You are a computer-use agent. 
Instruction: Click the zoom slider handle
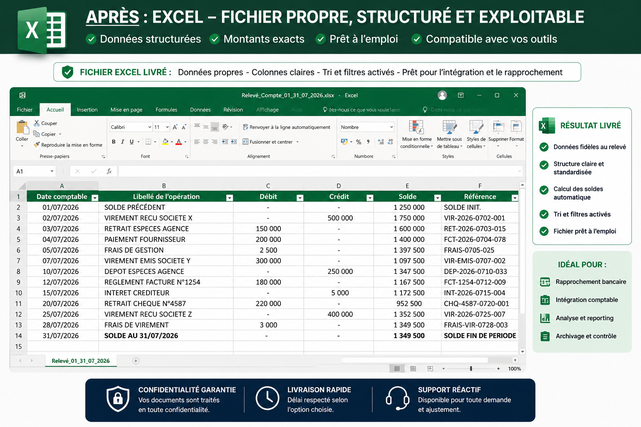click(x=471, y=369)
